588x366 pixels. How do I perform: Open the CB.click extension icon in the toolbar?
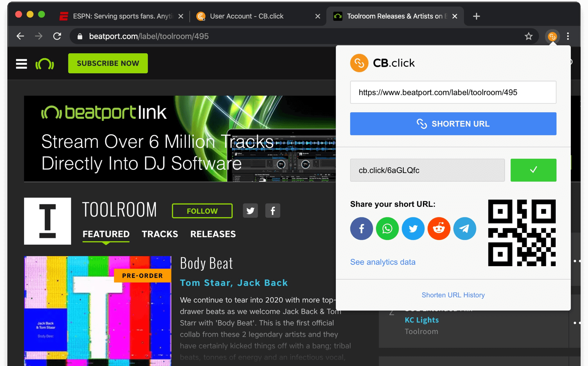click(x=552, y=36)
